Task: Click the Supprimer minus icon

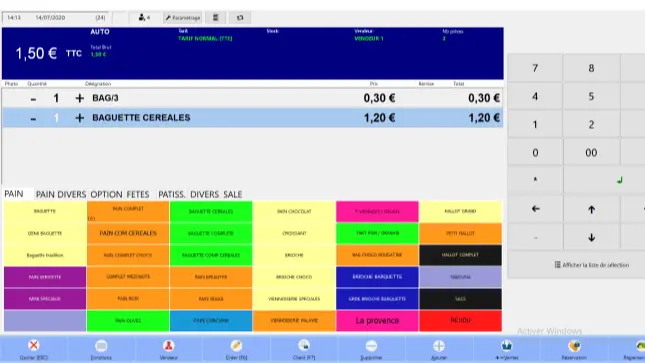Action: [371, 345]
